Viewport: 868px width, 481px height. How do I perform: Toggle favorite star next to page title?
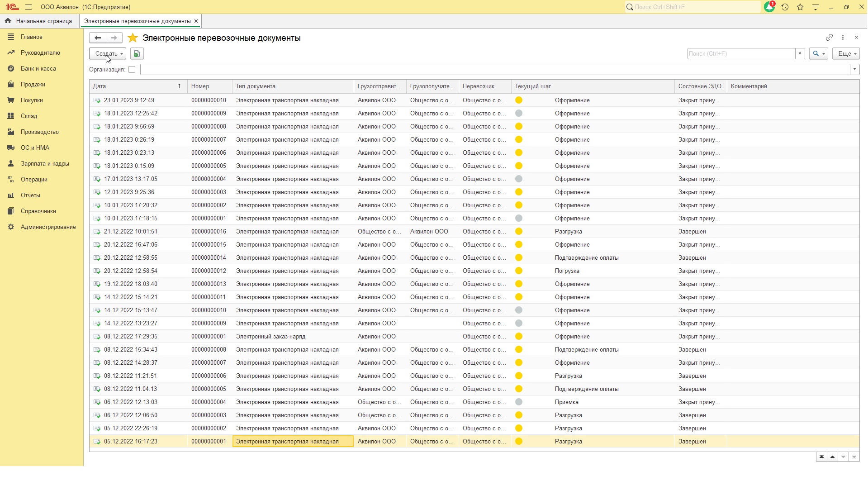click(x=133, y=38)
